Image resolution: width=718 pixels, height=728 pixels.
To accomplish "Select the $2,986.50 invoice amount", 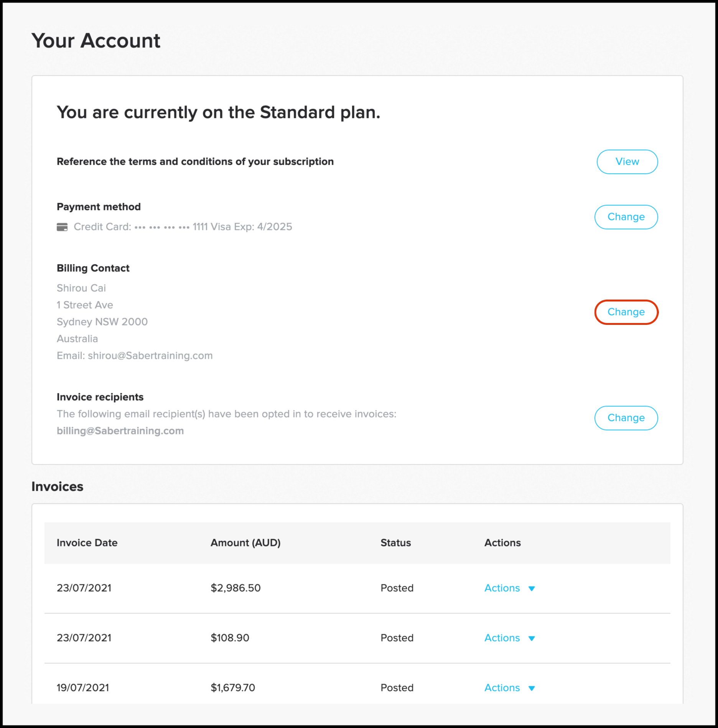I will (x=235, y=588).
